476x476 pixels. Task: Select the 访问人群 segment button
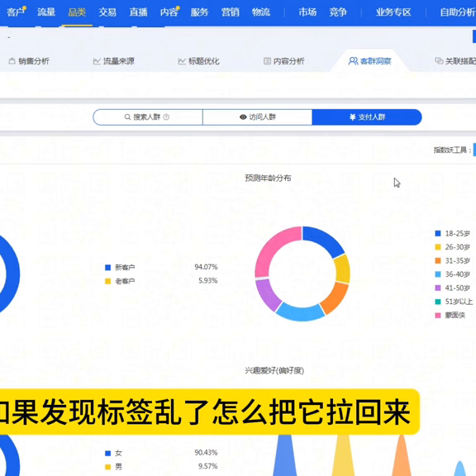[258, 117]
